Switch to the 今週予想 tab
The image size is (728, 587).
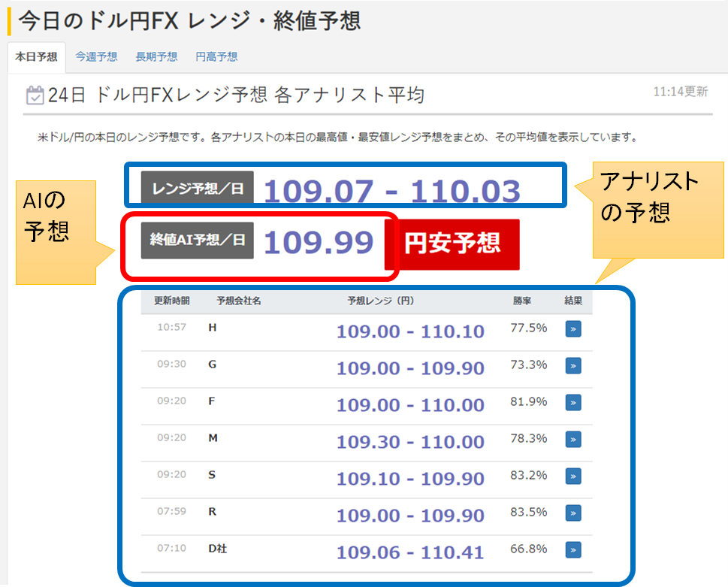pyautogui.click(x=95, y=56)
